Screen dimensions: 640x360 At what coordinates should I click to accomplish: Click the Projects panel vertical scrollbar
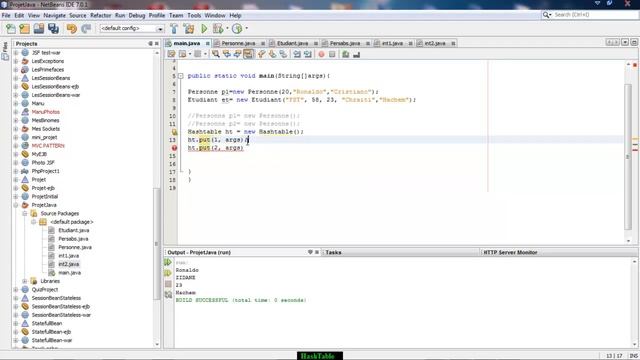coord(157,245)
